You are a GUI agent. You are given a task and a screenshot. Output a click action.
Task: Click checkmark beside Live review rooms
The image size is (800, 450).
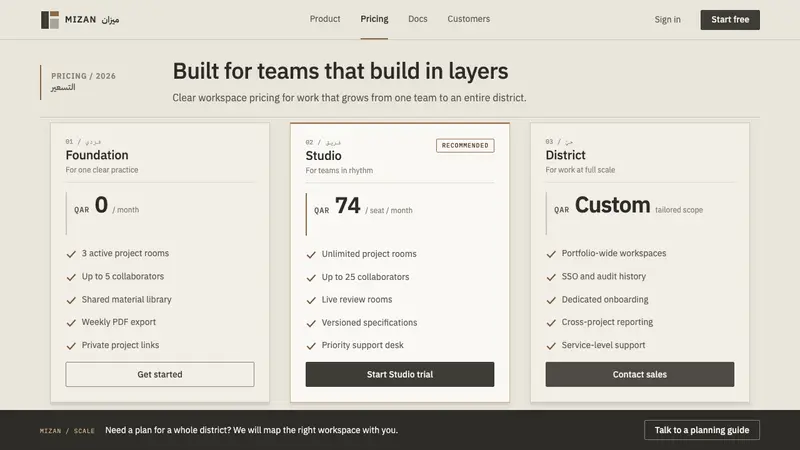click(311, 300)
